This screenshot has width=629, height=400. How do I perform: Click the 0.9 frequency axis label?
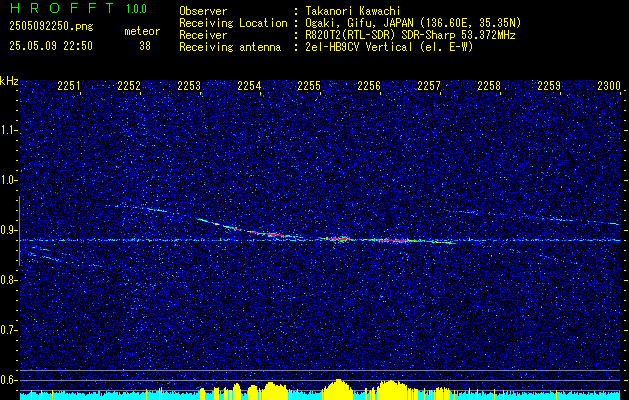point(8,230)
